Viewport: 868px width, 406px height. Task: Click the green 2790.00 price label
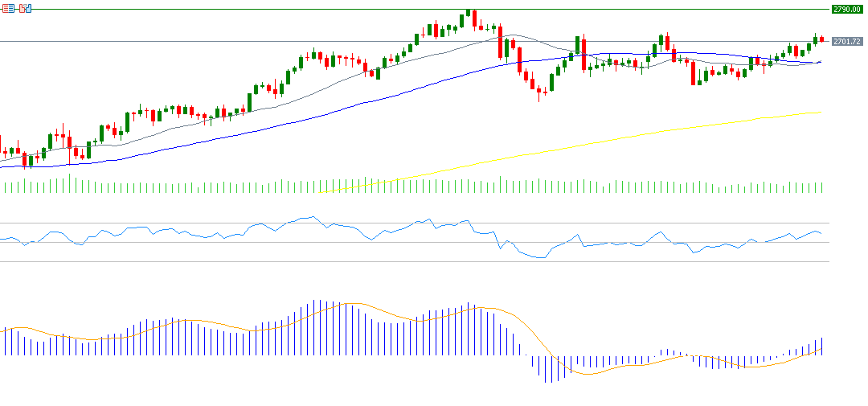[846, 9]
